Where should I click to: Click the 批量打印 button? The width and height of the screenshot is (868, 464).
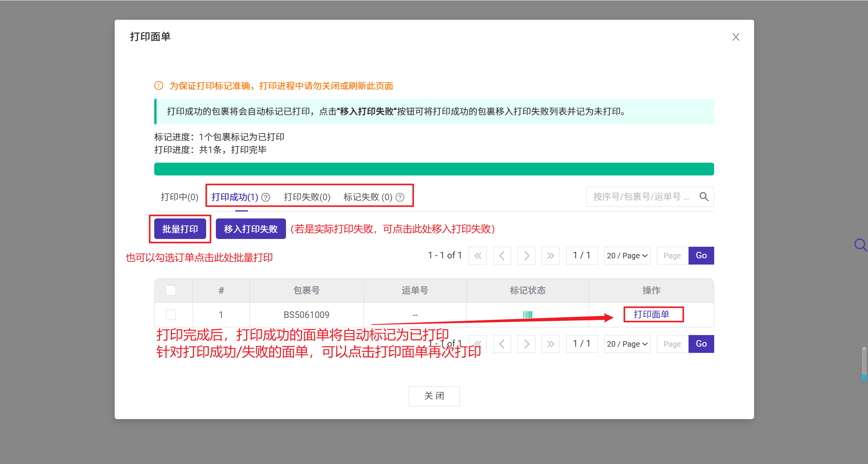tap(180, 229)
